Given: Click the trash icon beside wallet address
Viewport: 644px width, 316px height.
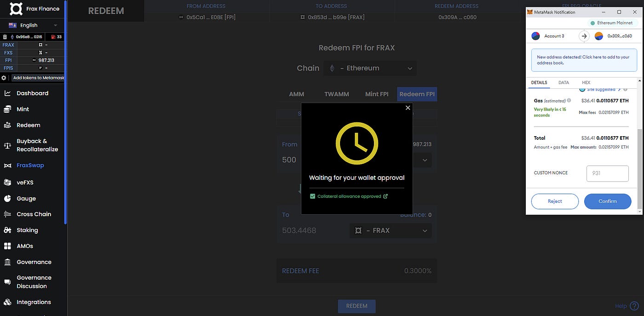Looking at the screenshot, I should (x=5, y=37).
